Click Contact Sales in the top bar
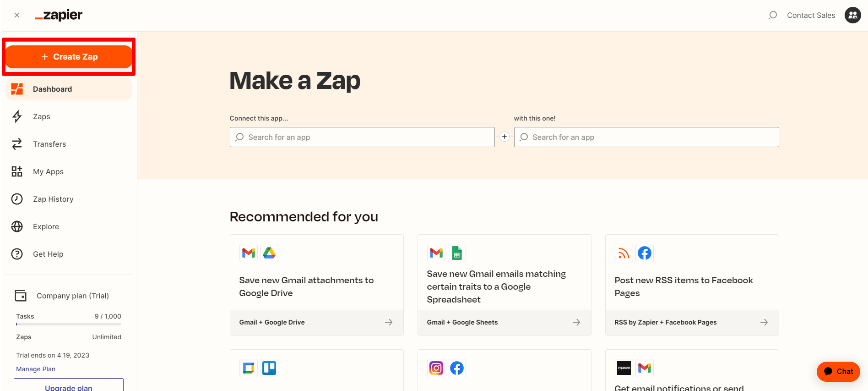Viewport: 868px width, 391px height. [811, 15]
